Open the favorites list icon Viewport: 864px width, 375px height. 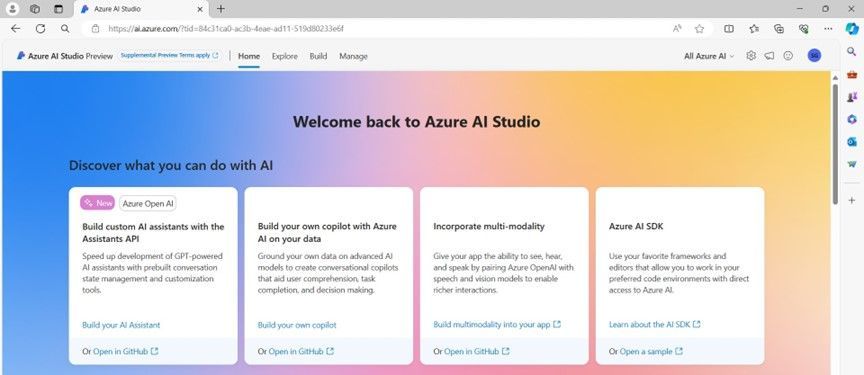(754, 29)
